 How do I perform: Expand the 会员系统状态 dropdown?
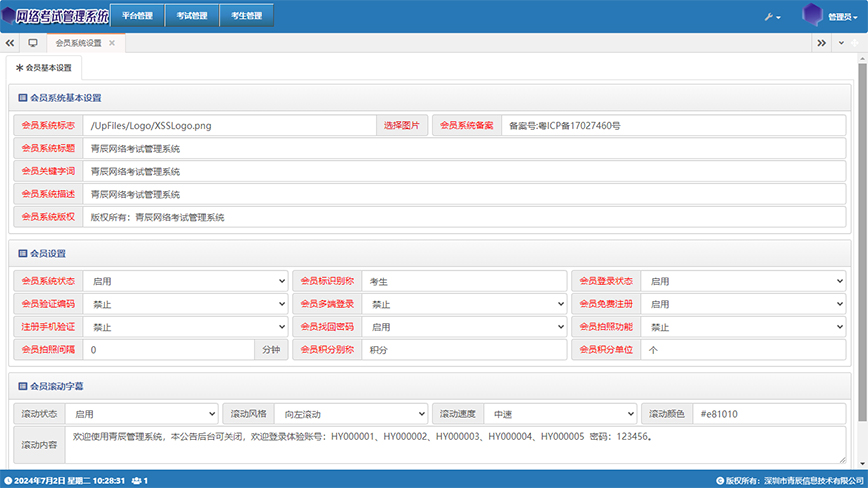click(x=184, y=282)
